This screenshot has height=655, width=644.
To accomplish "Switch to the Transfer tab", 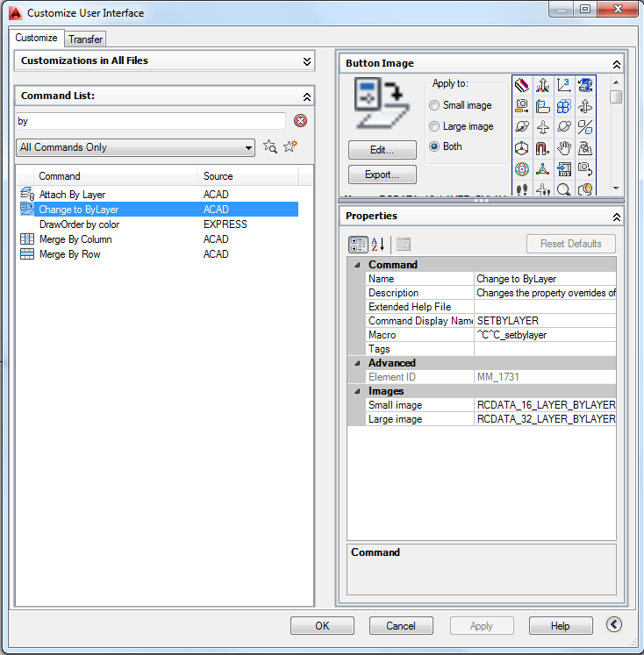I will coord(85,39).
